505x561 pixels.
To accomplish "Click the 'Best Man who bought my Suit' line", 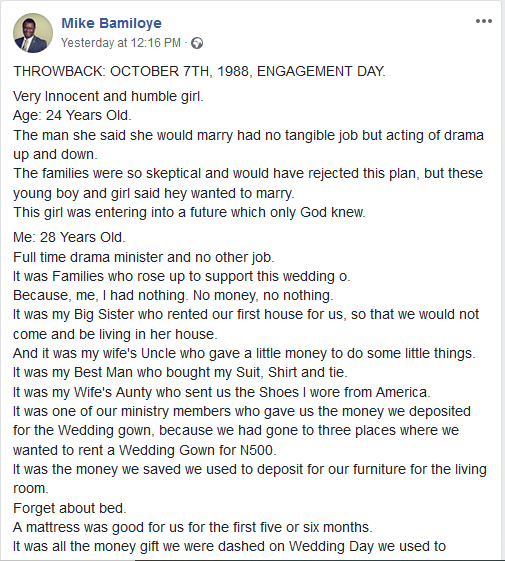I will click(180, 372).
